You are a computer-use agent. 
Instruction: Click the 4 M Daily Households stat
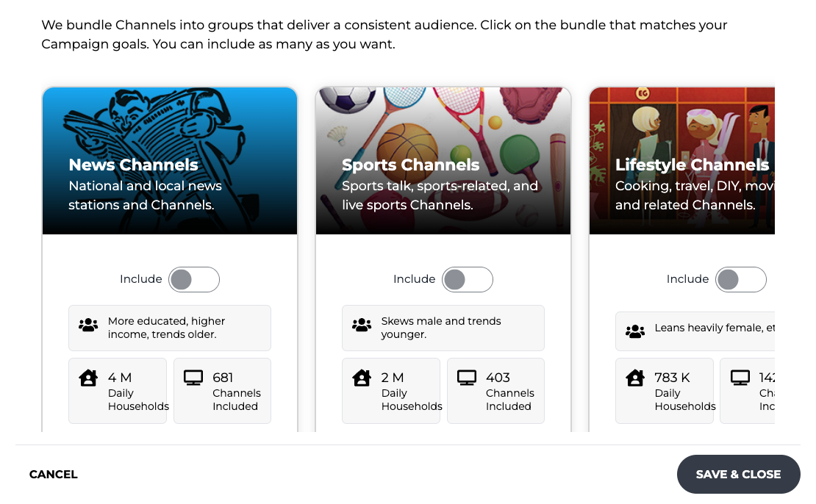point(118,391)
